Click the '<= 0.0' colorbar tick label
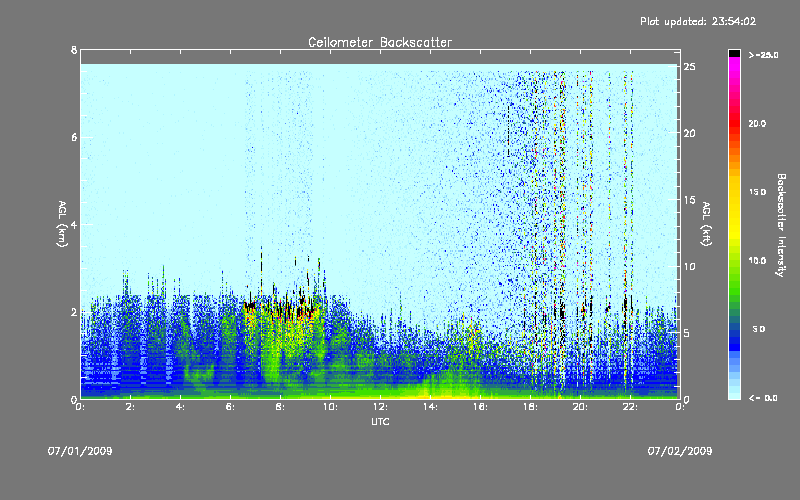800x500 pixels. click(x=763, y=398)
